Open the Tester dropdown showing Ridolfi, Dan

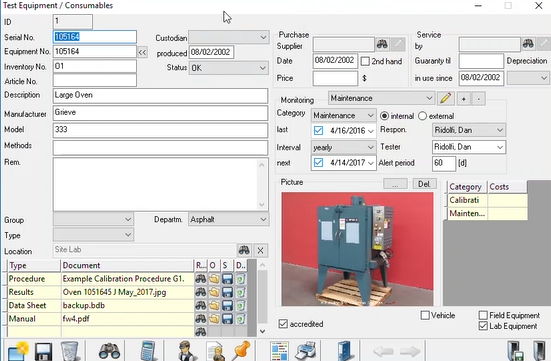[x=468, y=147]
